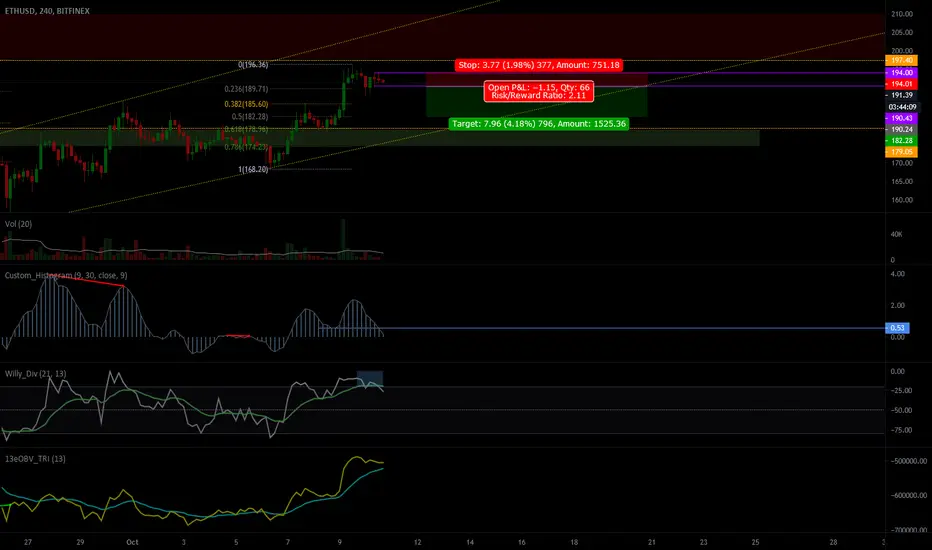
Task: Click the 25 date on the time axis
Action: pyautogui.click(x=755, y=542)
